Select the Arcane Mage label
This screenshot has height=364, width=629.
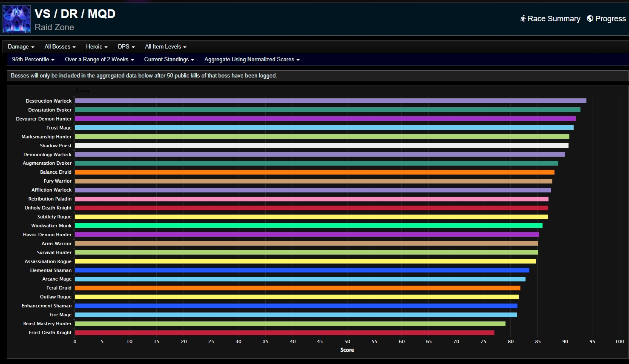[57, 279]
